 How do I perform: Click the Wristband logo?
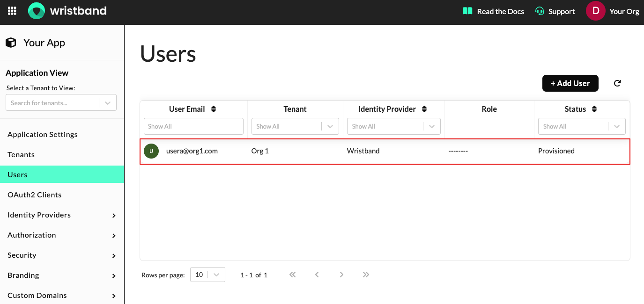(67, 11)
